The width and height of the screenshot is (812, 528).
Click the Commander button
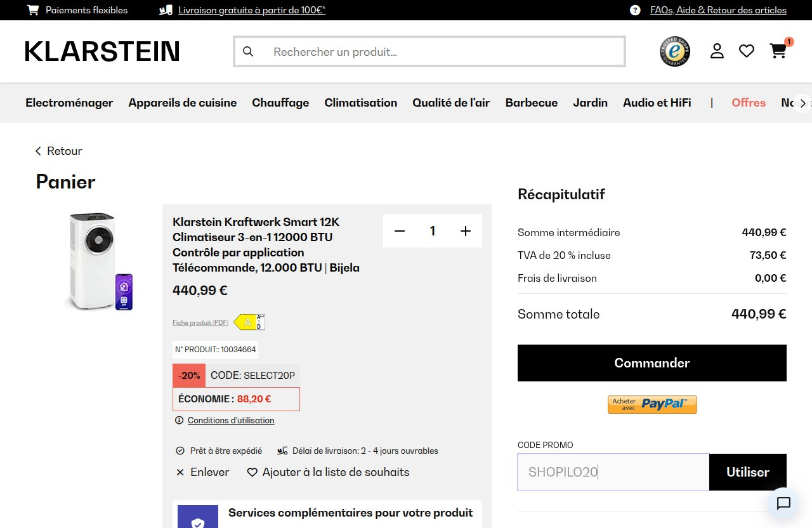pyautogui.click(x=652, y=363)
